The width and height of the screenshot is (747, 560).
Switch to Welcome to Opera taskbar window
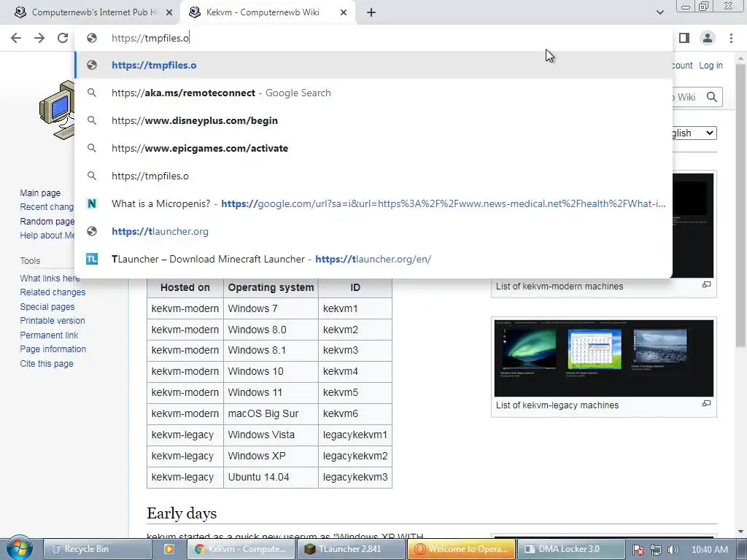coord(461,549)
